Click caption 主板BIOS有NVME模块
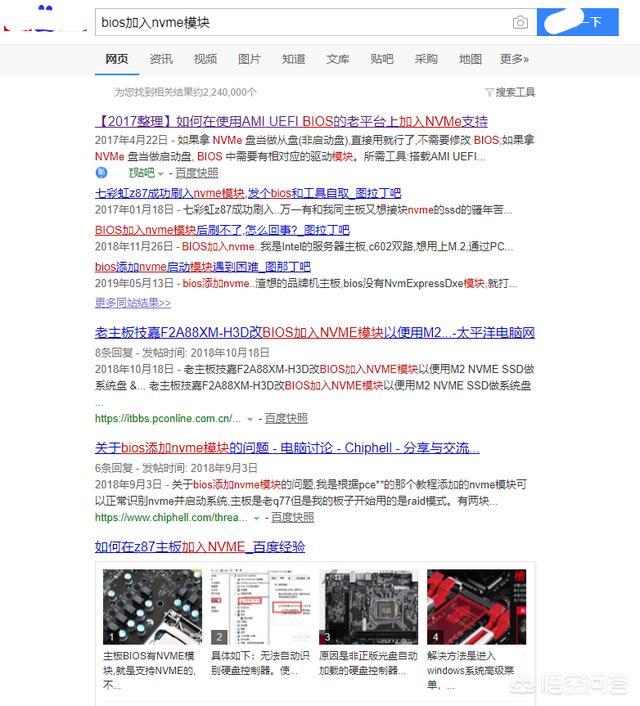The width and height of the screenshot is (640, 706). tap(150, 670)
